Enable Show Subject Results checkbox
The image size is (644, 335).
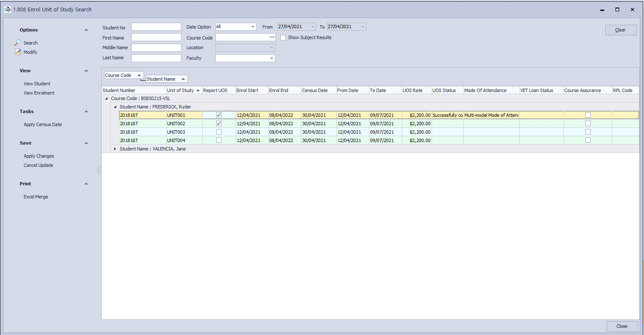click(283, 37)
